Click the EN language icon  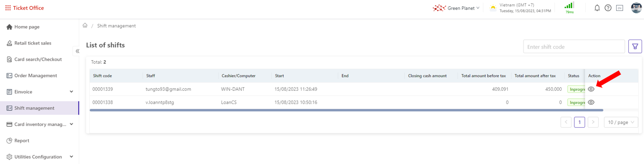(619, 8)
